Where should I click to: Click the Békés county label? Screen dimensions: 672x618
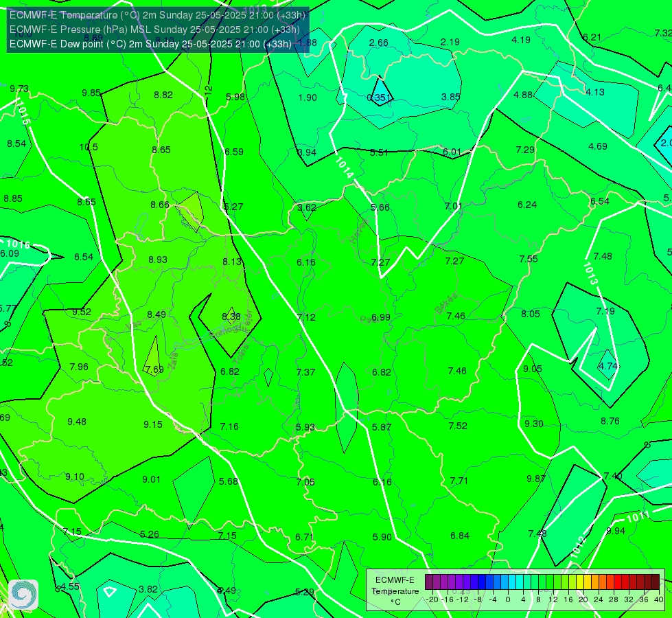pos(445,303)
